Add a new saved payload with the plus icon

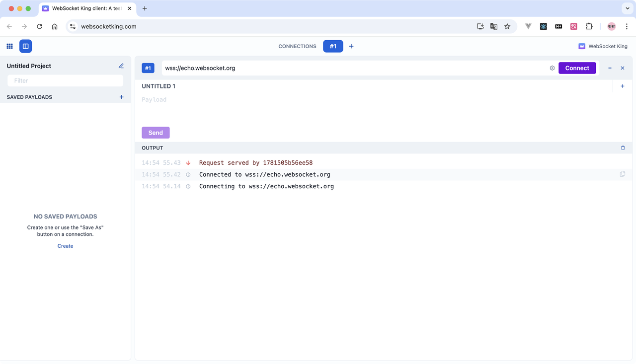[x=121, y=97]
